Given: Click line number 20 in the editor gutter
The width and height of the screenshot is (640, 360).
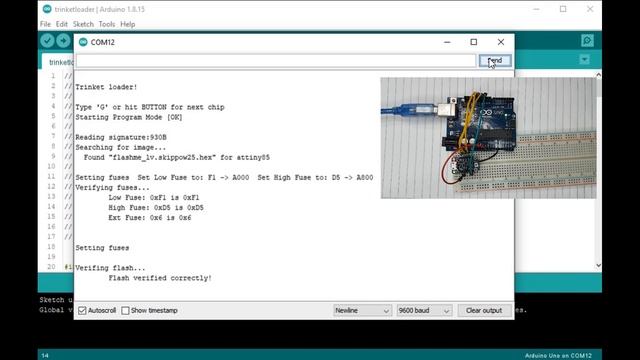Looking at the screenshot, I should tap(51, 267).
